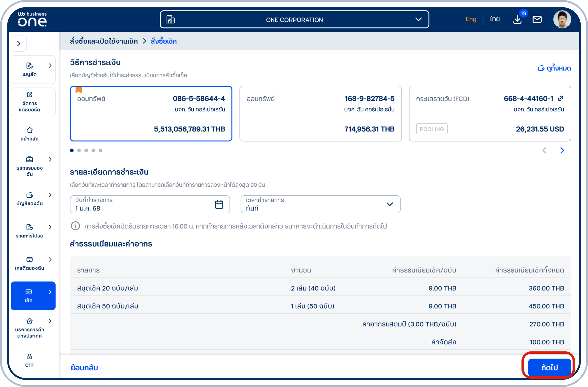Open the เช็ค cheque menu
This screenshot has width=588, height=387.
tap(33, 296)
